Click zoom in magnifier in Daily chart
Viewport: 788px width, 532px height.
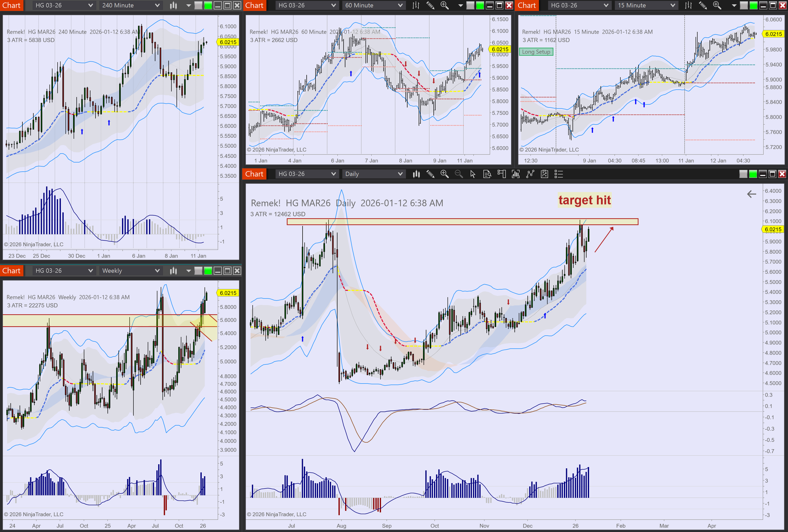pyautogui.click(x=444, y=174)
